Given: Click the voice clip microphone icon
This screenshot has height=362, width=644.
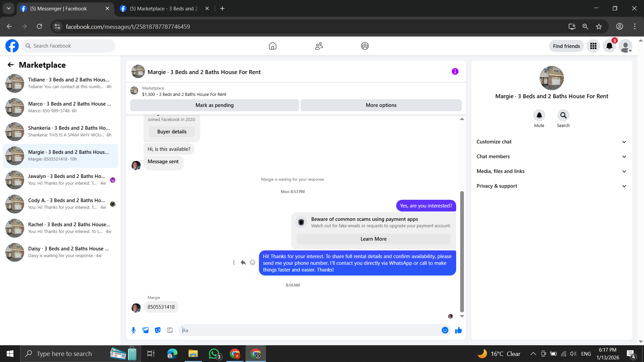Looking at the screenshot, I should pos(133,330).
